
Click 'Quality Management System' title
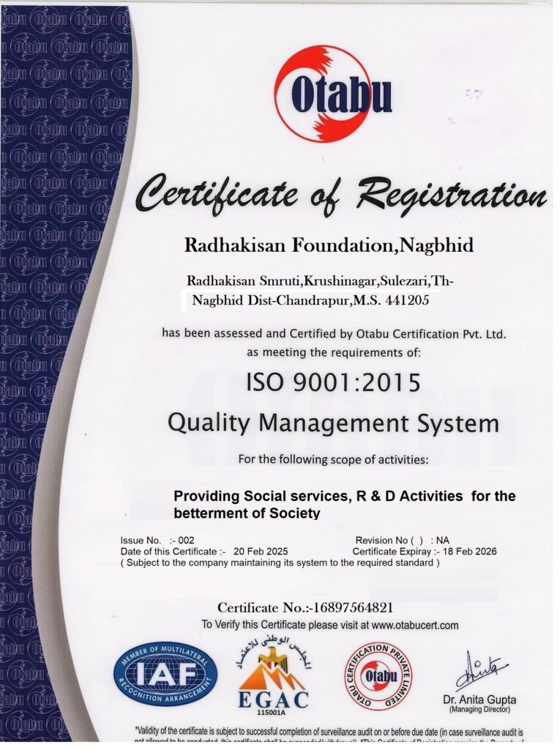333,424
